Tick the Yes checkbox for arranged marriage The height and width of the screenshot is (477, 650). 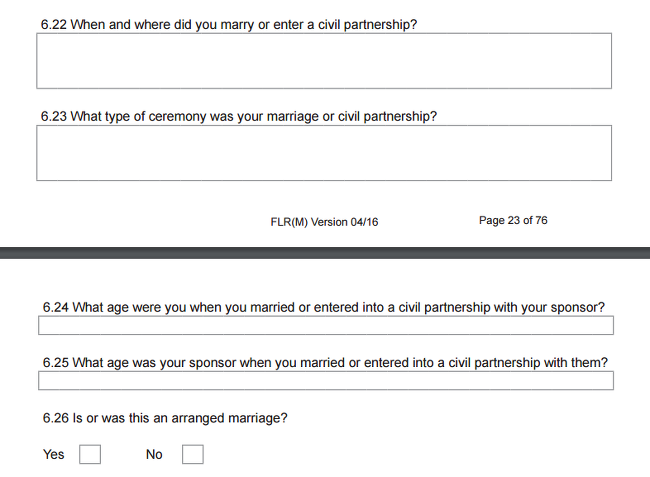[90, 454]
